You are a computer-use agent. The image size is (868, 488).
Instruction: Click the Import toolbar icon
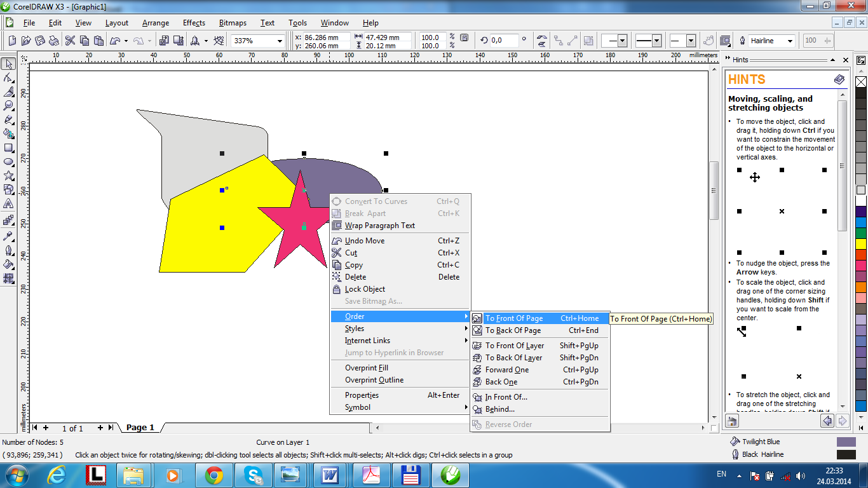tap(163, 41)
